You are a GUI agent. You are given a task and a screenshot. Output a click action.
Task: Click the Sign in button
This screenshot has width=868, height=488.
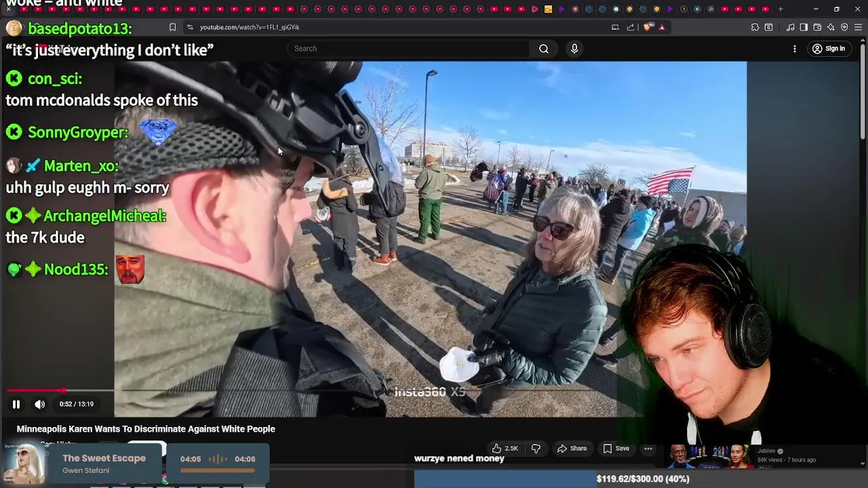(829, 49)
